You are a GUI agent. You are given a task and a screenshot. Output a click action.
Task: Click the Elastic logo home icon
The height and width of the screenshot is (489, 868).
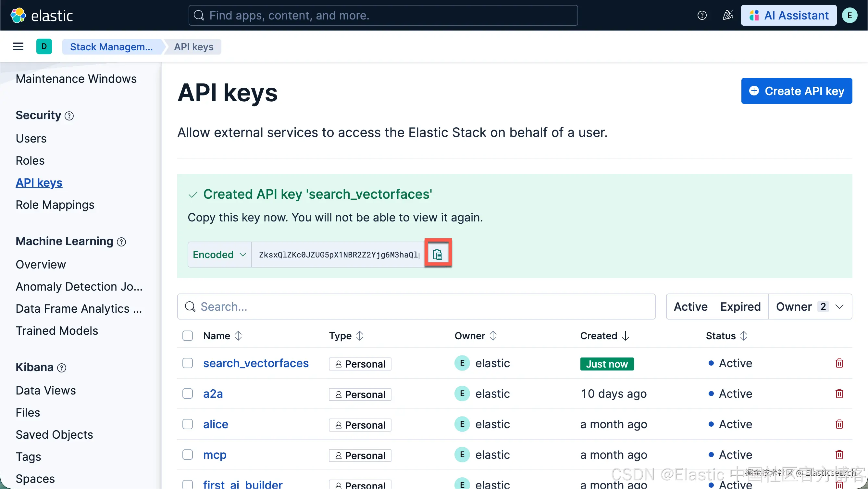click(18, 16)
